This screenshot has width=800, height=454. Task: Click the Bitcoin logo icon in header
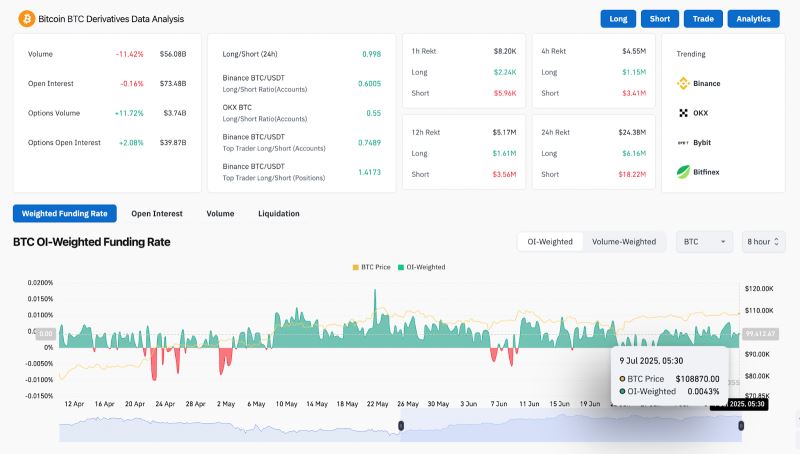coord(27,18)
